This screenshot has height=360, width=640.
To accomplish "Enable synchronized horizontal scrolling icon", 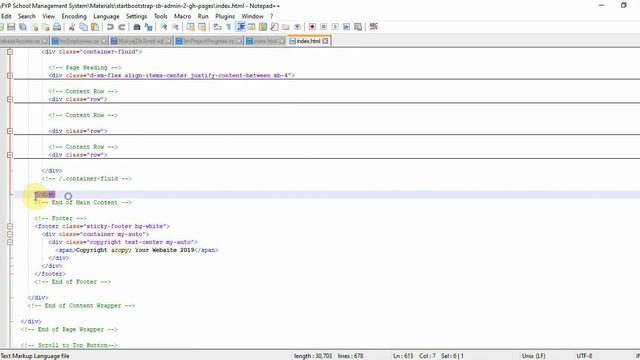I will click(202, 27).
